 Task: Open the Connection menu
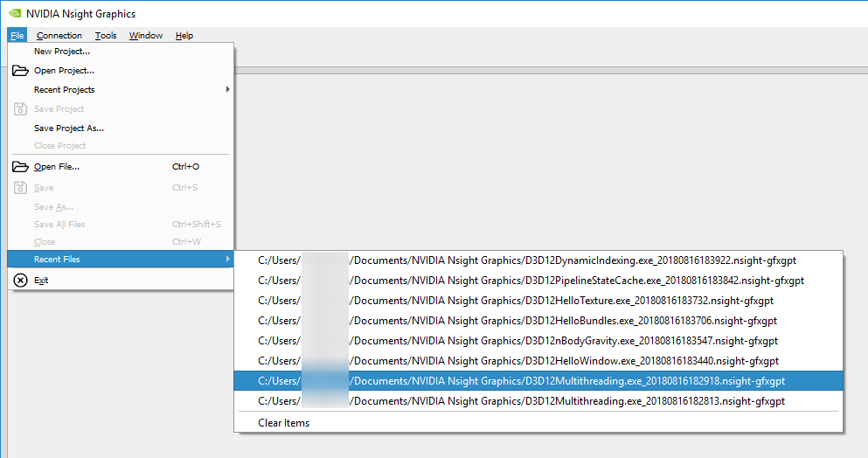pos(59,36)
